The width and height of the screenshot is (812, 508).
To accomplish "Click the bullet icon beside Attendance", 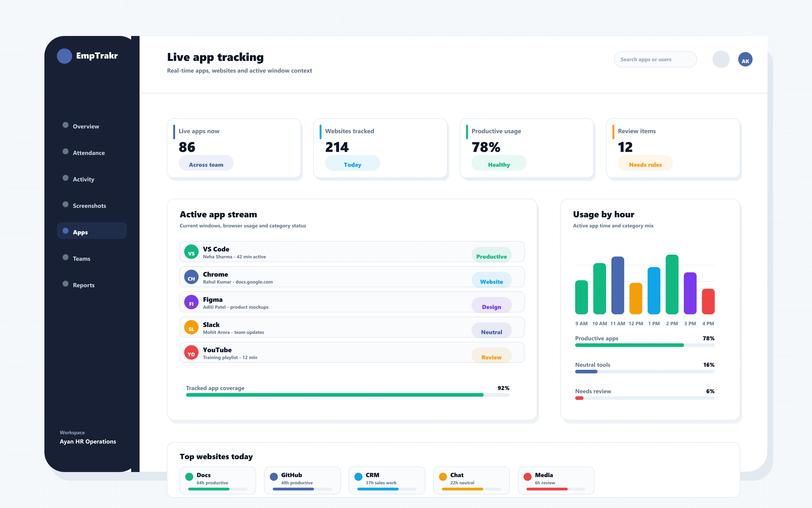I will click(x=65, y=152).
